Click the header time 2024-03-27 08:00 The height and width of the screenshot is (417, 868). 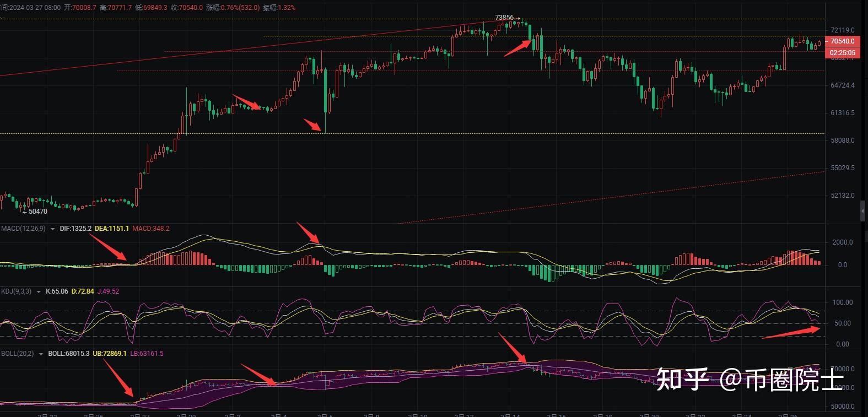[35, 8]
